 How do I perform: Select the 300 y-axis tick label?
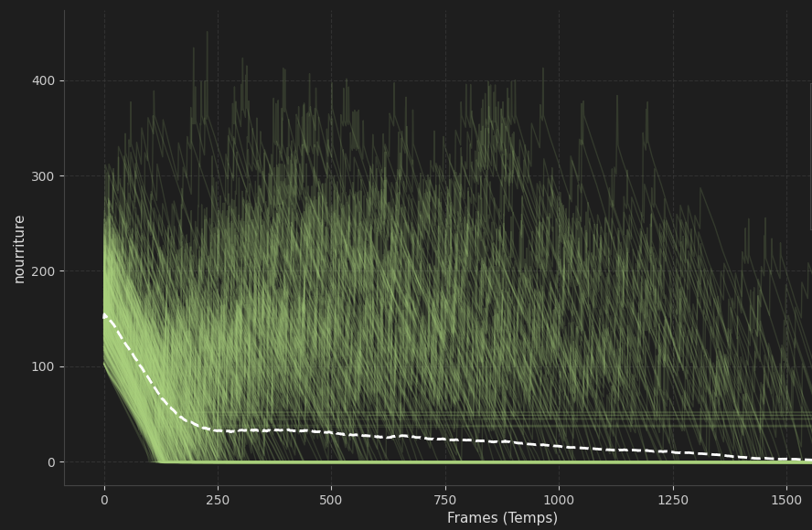click(x=43, y=176)
